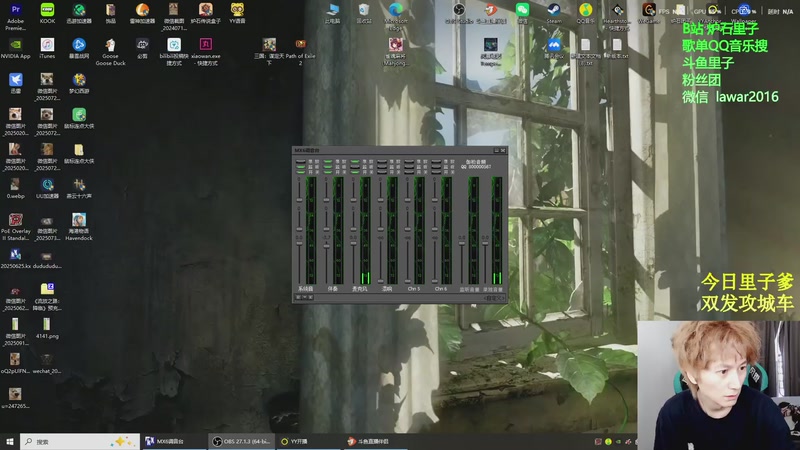Open Goose Goose Duck desktop icon

pyautogui.click(x=110, y=52)
